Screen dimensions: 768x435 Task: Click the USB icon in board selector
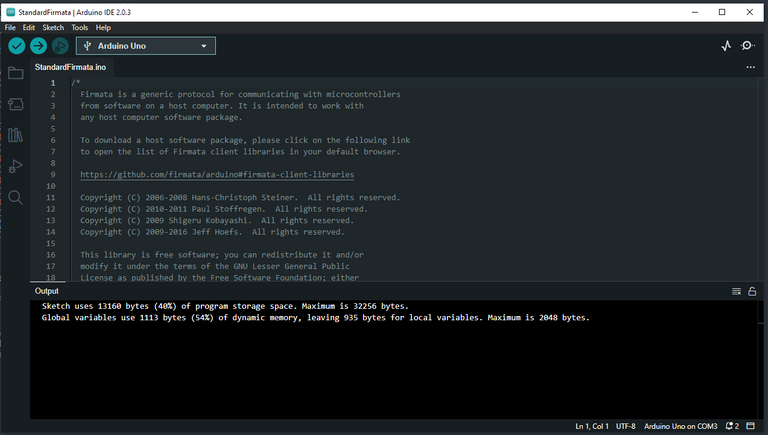click(87, 46)
